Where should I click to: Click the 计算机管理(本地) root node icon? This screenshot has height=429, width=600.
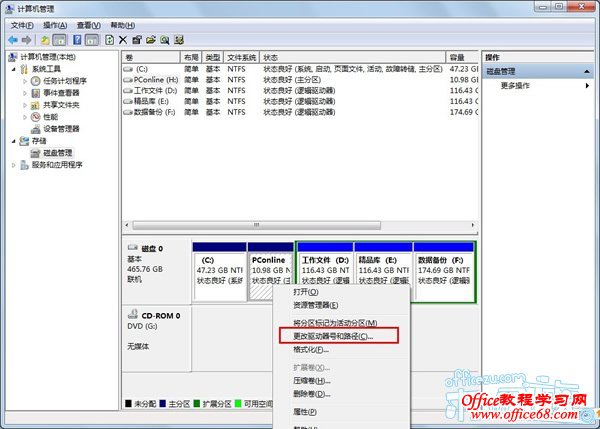[13, 57]
